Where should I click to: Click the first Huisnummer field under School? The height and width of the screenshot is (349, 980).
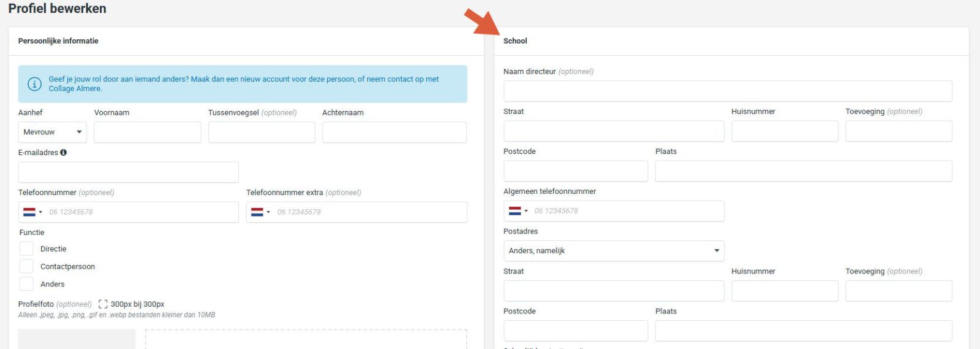click(x=785, y=131)
